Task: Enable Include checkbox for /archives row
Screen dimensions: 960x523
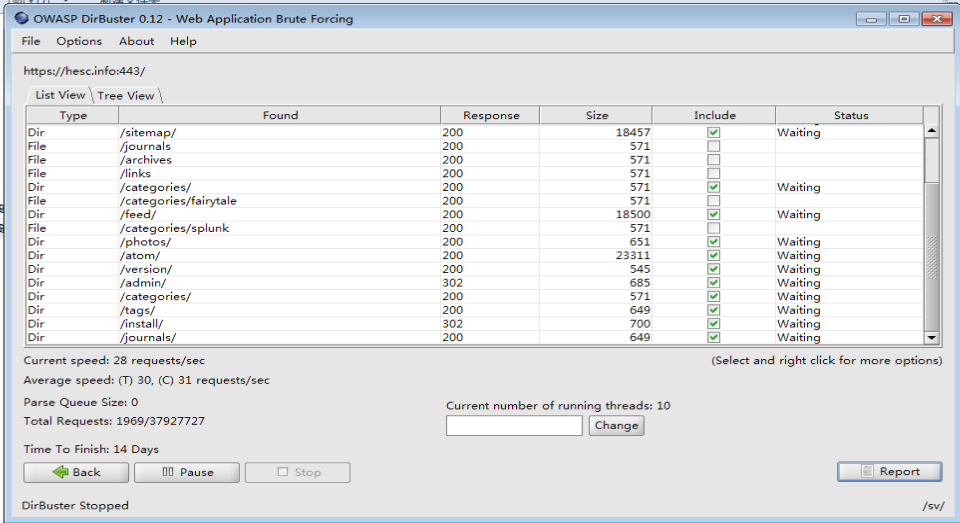Action: pos(713,160)
